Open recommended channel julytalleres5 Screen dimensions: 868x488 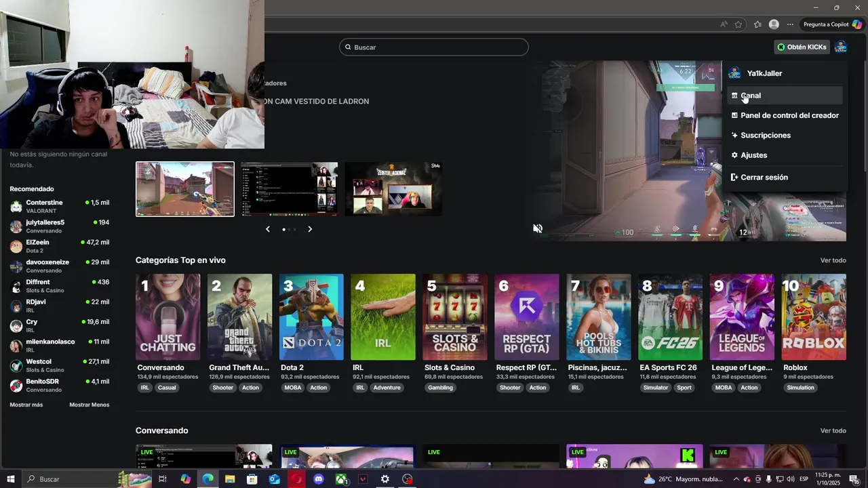pos(60,226)
